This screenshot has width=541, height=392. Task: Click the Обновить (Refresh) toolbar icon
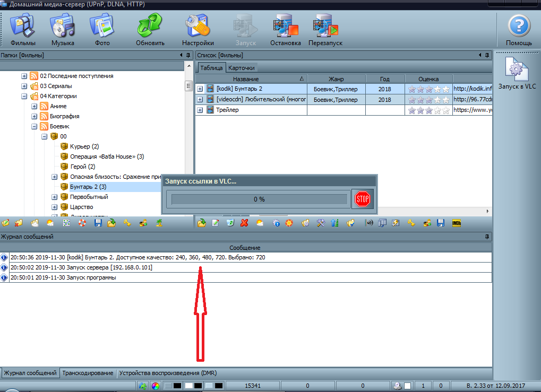[x=150, y=30]
